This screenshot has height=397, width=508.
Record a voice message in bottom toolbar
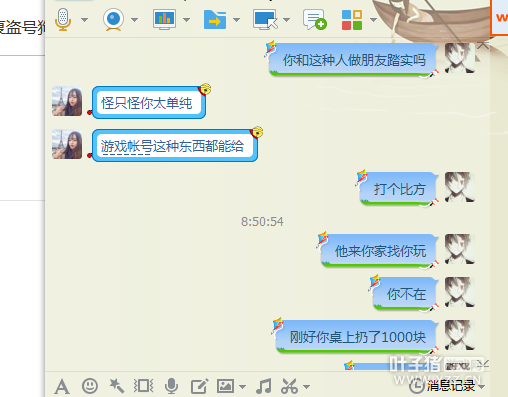[x=171, y=386]
